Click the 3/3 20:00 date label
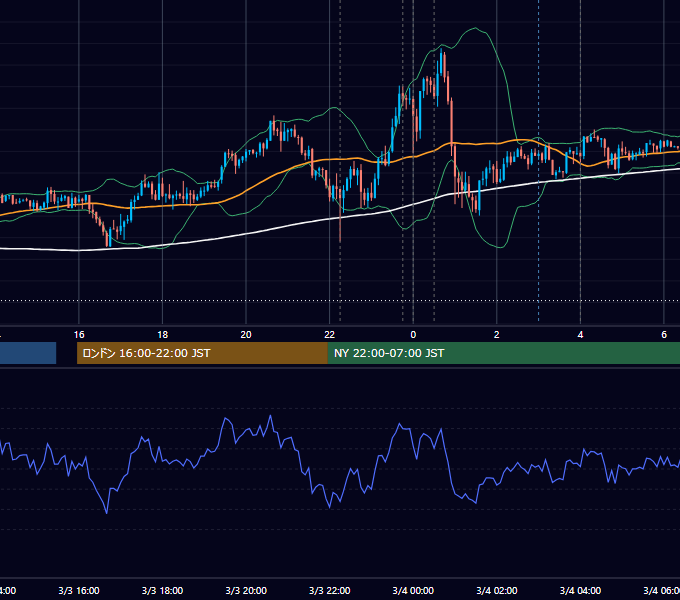The height and width of the screenshot is (600, 680). coord(246,590)
